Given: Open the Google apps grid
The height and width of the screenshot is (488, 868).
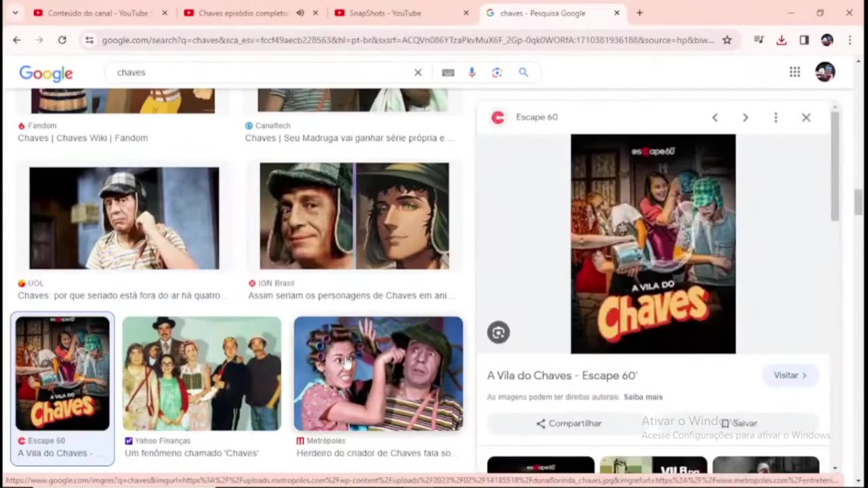Looking at the screenshot, I should pos(795,72).
